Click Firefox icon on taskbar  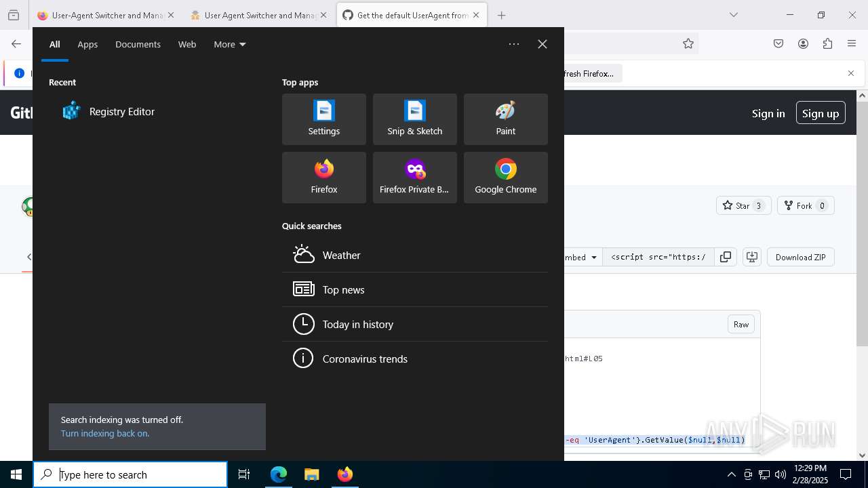click(x=344, y=474)
